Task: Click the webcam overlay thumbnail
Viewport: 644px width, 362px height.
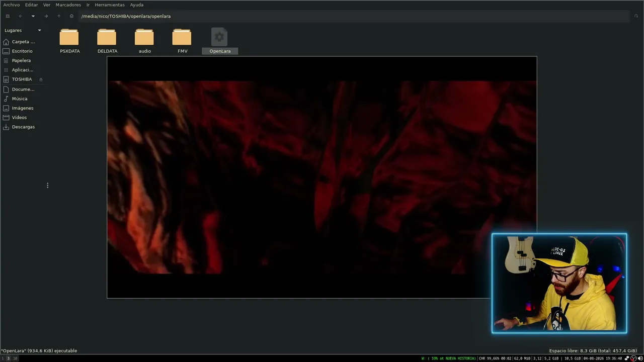Action: click(x=559, y=283)
